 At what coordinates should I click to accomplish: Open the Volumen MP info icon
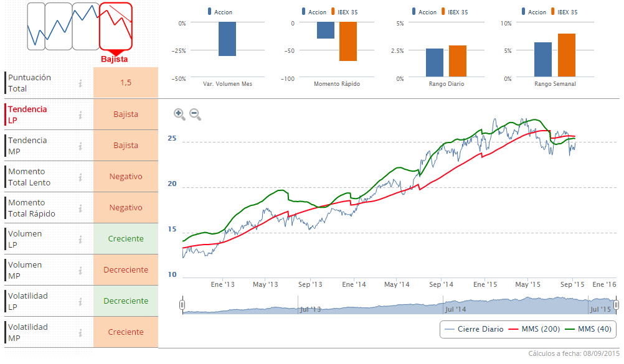[80, 270]
